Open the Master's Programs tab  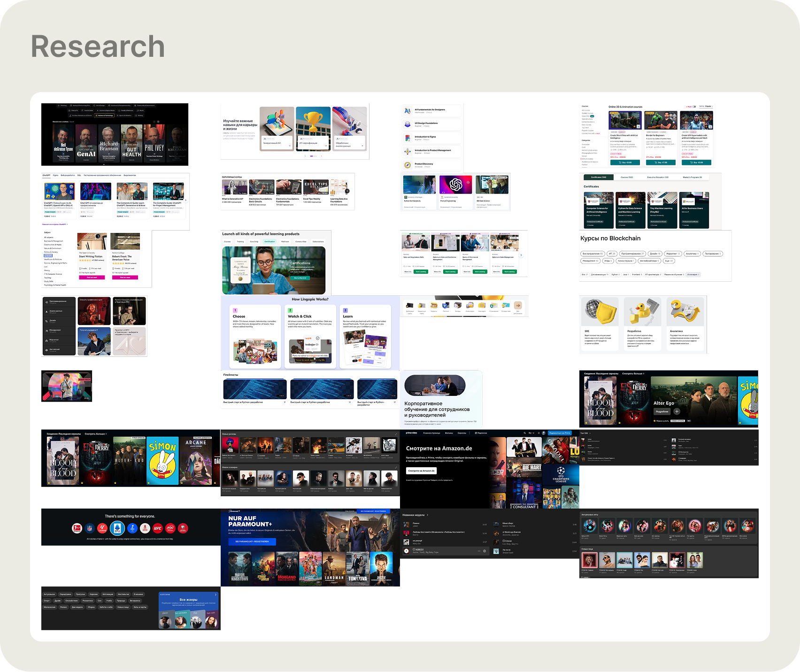coord(692,178)
